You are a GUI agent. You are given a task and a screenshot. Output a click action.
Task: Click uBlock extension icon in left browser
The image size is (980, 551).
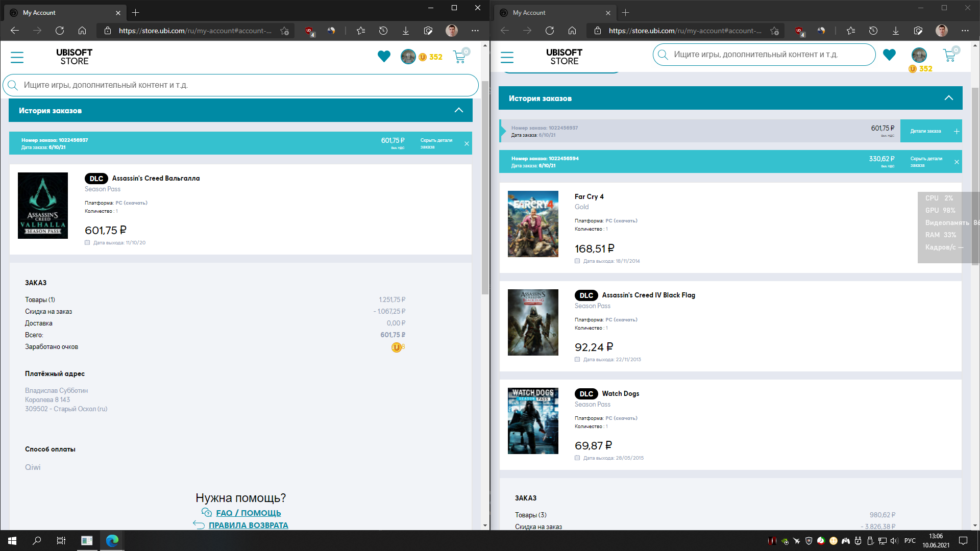(x=309, y=31)
